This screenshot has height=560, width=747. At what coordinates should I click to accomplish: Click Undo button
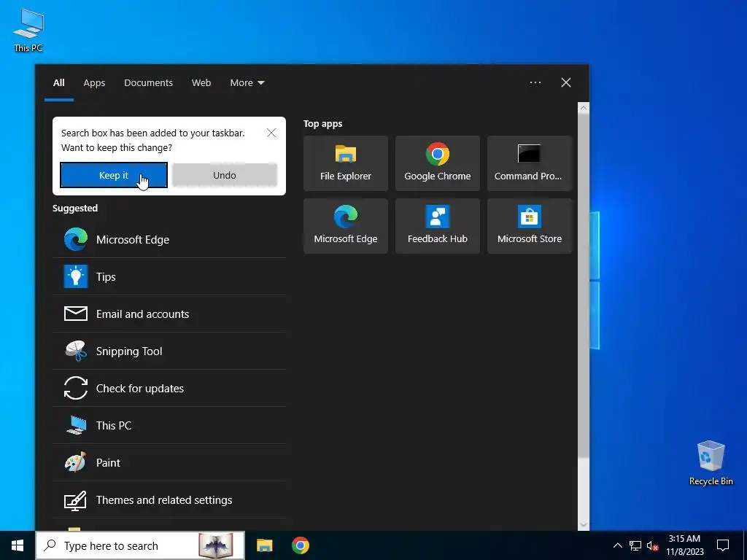pyautogui.click(x=225, y=175)
